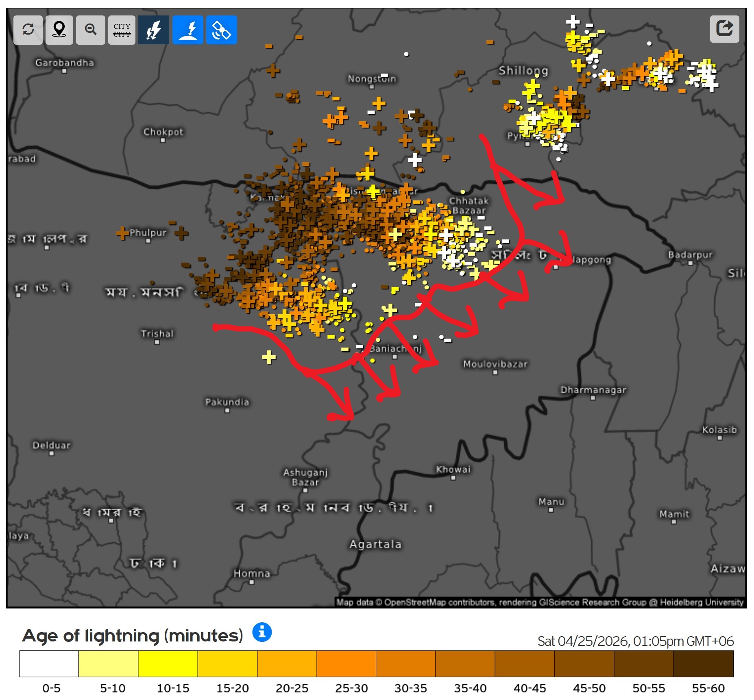Click the zoom out magnifier icon

(x=90, y=30)
